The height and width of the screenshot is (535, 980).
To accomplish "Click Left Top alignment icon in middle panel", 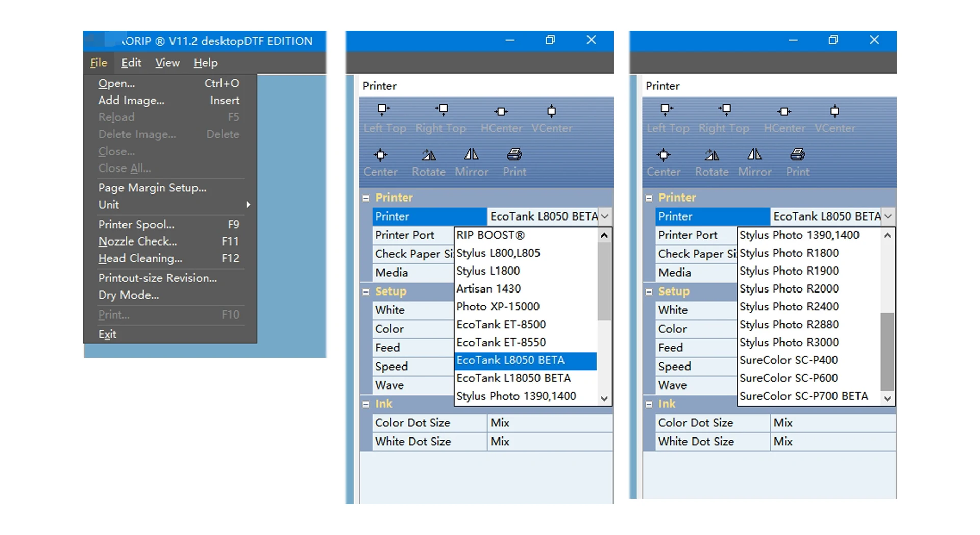I will pyautogui.click(x=383, y=109).
